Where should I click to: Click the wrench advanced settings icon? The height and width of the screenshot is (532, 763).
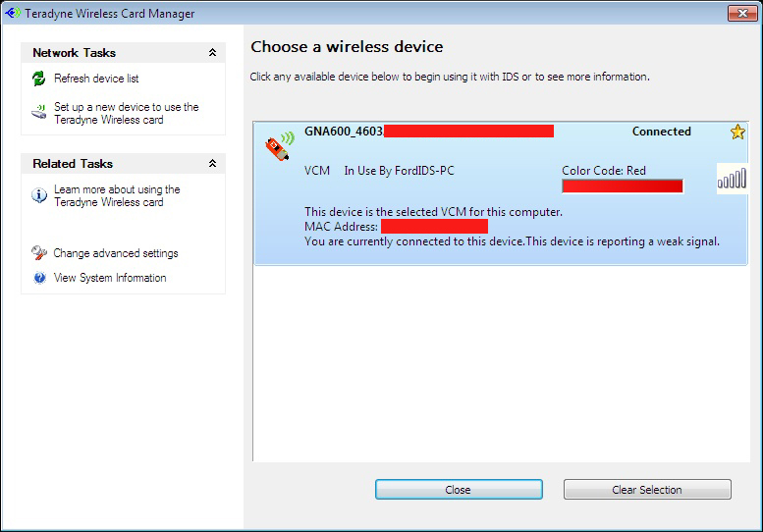tap(39, 253)
